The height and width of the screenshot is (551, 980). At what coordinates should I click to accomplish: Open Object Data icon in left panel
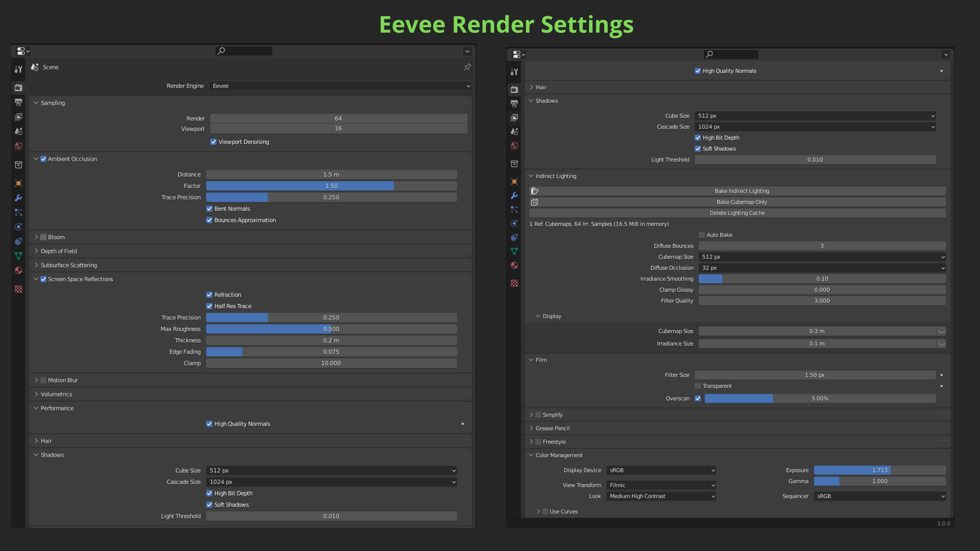[x=18, y=256]
